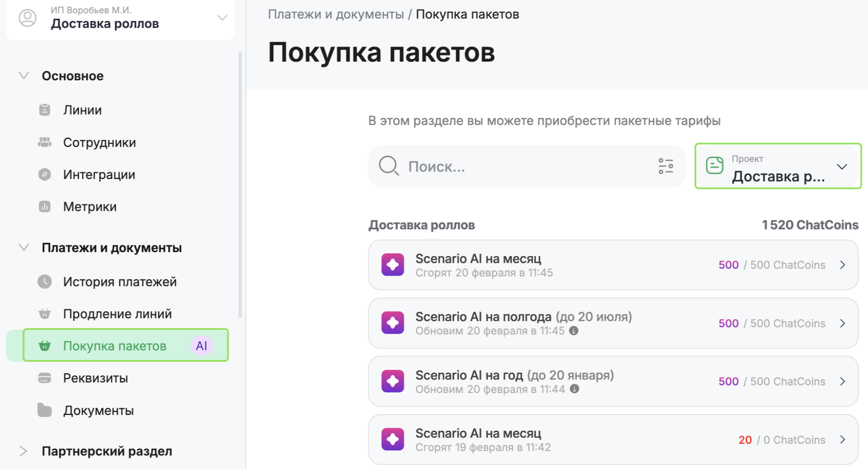Click Платежи и документы breadcrumb link
868x469 pixels.
pos(335,14)
